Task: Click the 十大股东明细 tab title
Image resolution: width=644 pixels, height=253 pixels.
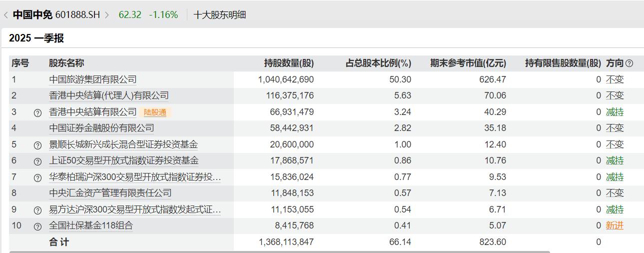Action: pos(219,15)
